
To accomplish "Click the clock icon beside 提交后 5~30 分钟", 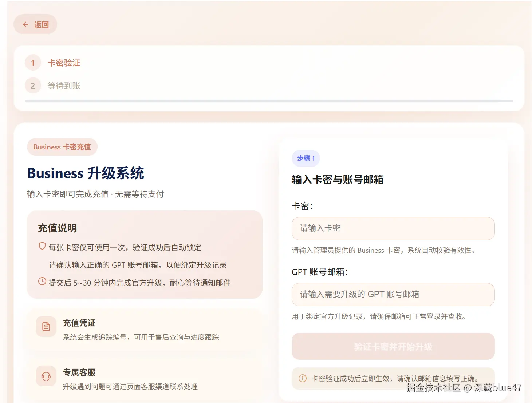I will click(42, 281).
